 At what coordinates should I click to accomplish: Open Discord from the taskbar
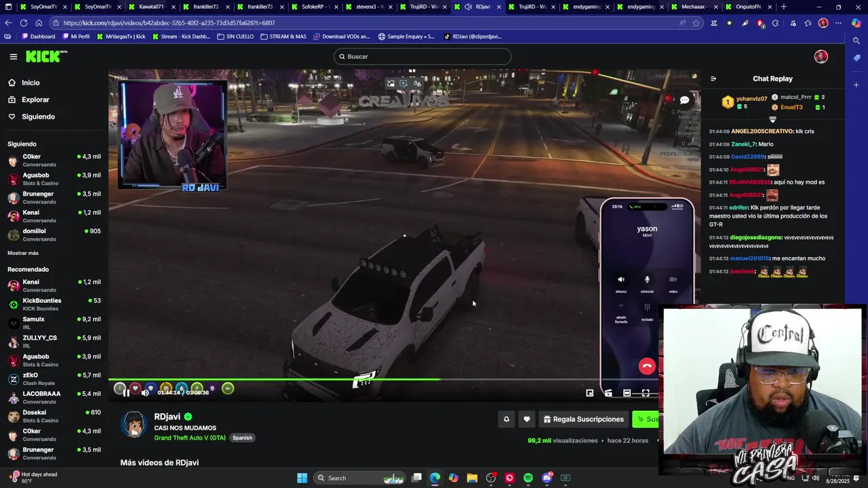tap(547, 478)
